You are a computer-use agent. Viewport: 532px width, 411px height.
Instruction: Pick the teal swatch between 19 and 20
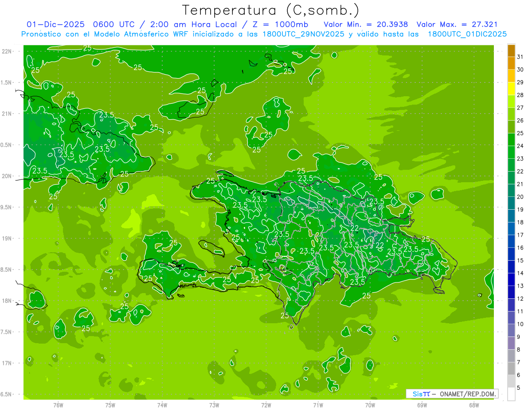[511, 204]
